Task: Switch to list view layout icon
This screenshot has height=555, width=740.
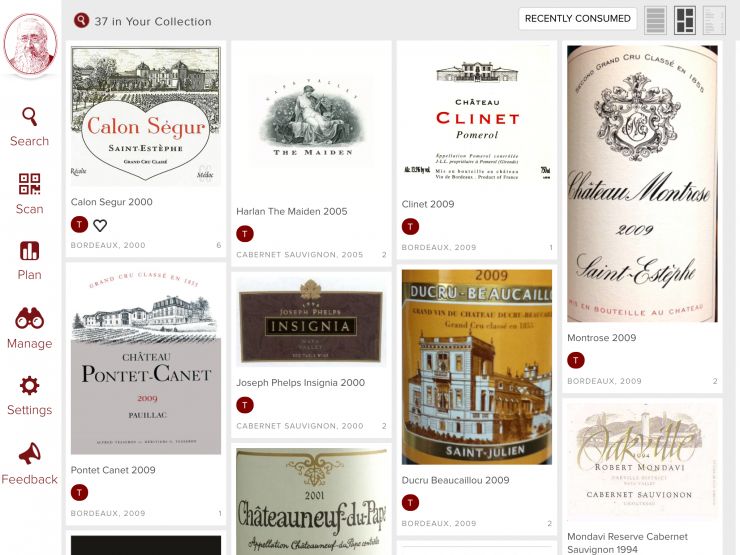Action: tap(656, 20)
